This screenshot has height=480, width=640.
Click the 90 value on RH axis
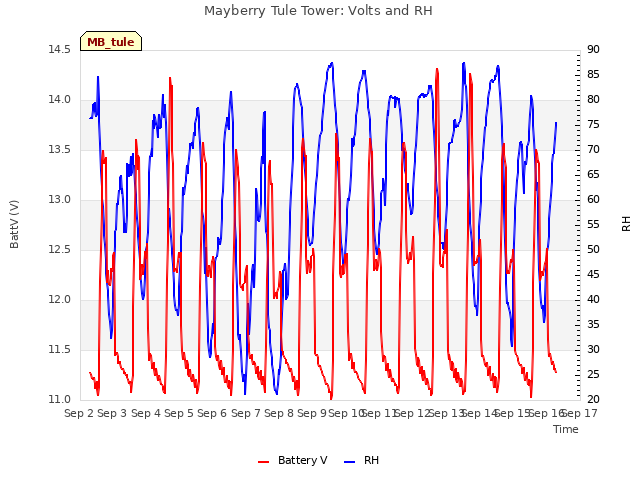593,50
